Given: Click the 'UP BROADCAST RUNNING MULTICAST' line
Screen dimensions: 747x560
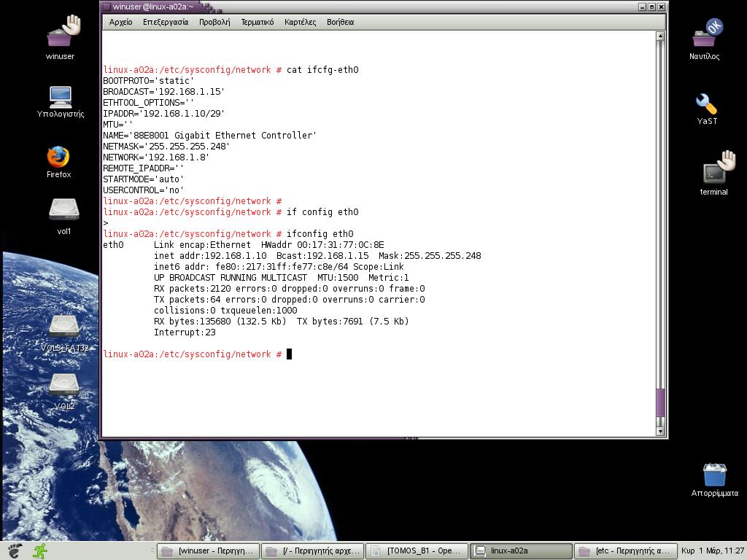Looking at the screenshot, I should [x=281, y=278].
